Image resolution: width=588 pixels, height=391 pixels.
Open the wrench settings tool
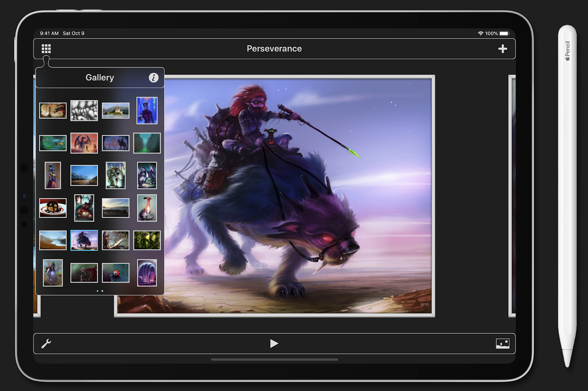(46, 344)
